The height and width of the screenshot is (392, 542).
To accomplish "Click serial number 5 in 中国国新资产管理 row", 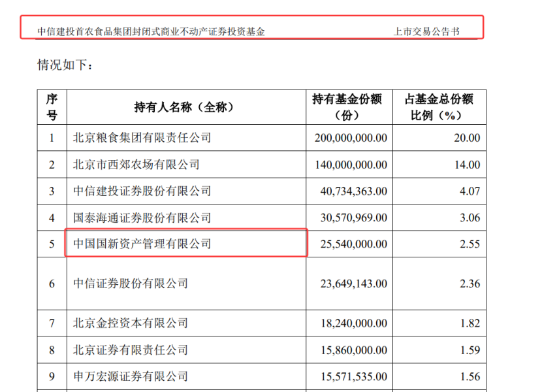I will (52, 244).
